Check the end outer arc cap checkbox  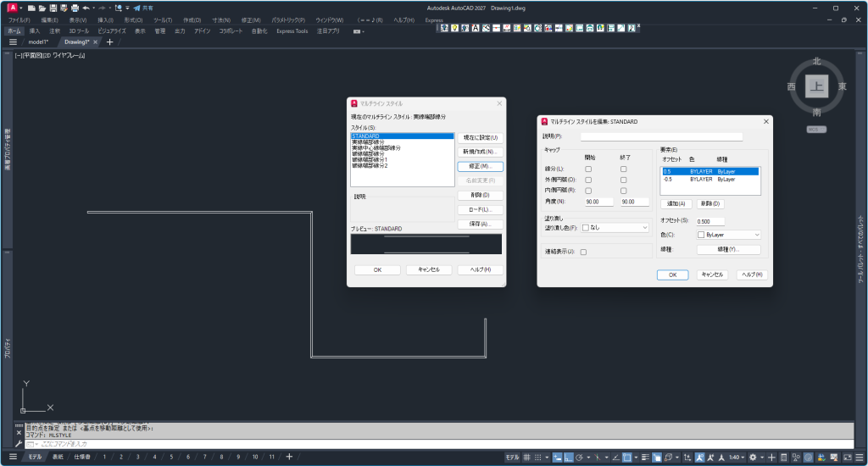tap(623, 180)
